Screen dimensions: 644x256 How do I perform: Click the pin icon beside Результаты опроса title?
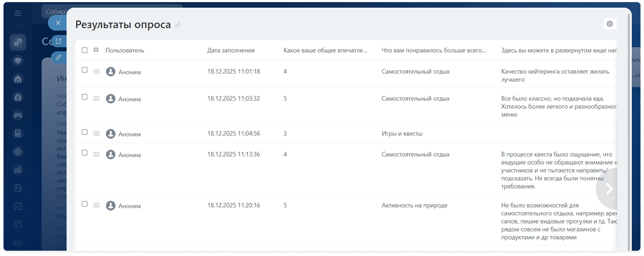[178, 25]
